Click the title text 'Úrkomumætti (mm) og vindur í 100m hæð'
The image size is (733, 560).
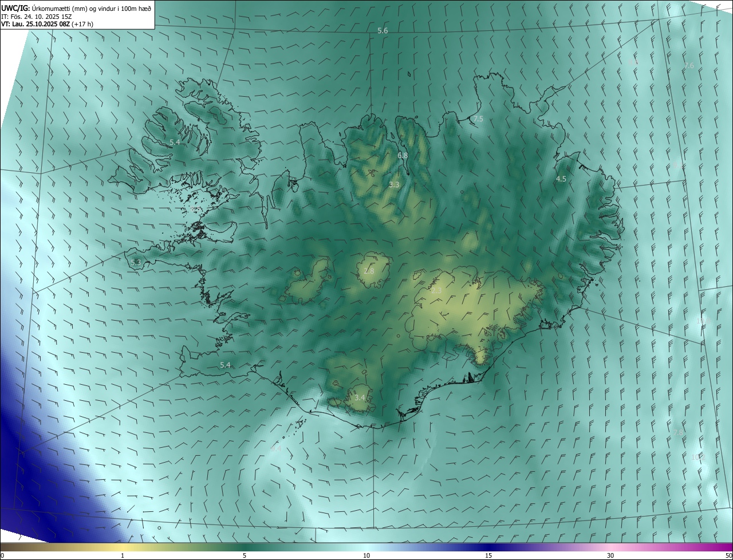92,8
